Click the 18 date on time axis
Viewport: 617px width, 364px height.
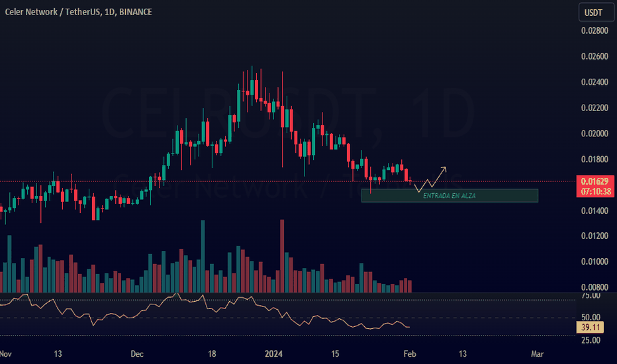coord(212,354)
